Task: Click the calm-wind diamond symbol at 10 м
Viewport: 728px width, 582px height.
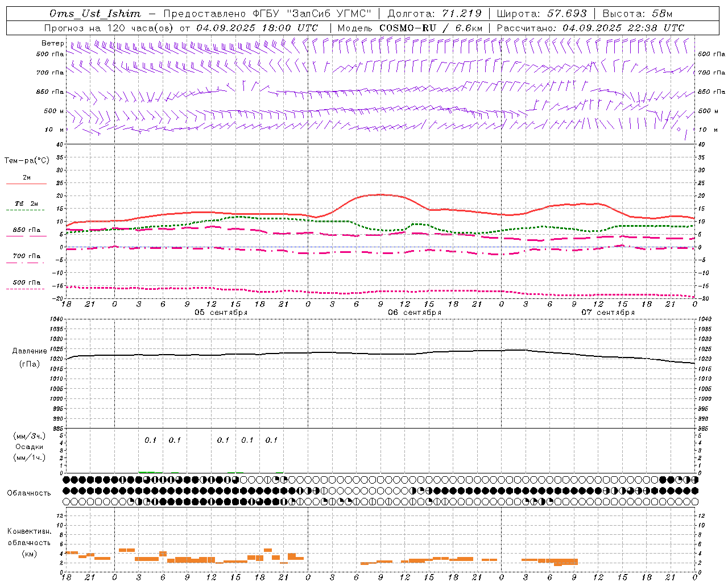Action: [679, 129]
